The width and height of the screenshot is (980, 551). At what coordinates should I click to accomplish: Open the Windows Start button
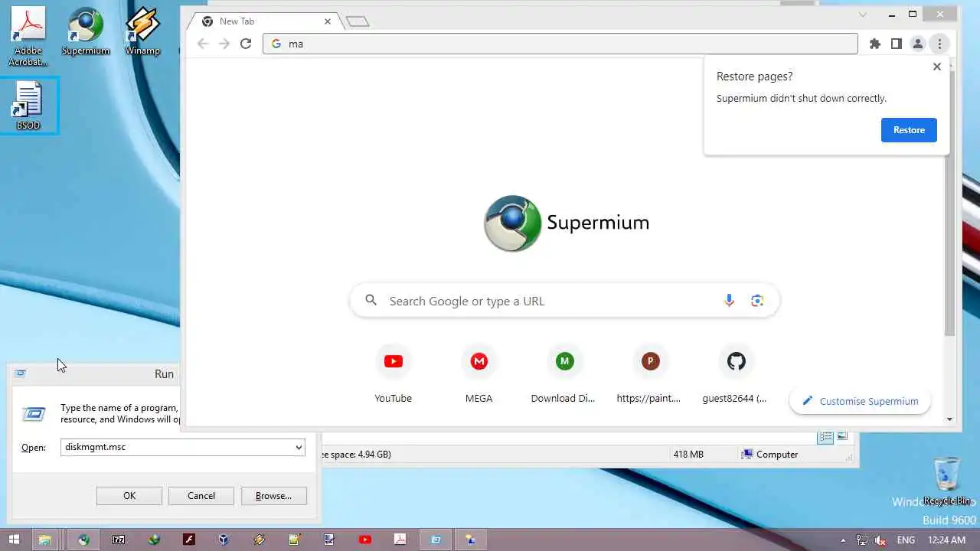point(14,540)
